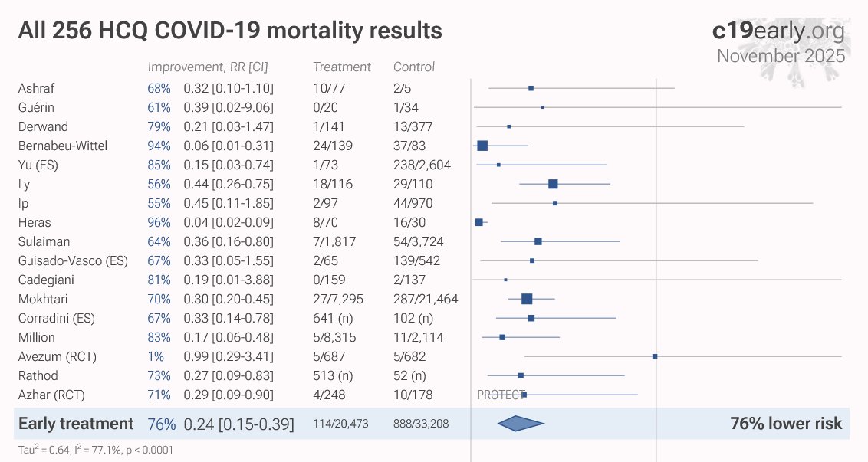
Task: Click the PROTECT label in the plot
Action: click(498, 395)
